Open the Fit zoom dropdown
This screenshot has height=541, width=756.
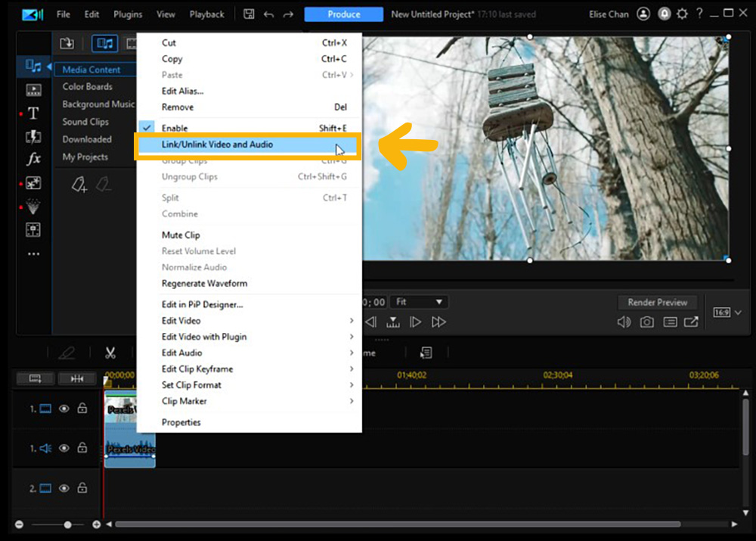(419, 301)
